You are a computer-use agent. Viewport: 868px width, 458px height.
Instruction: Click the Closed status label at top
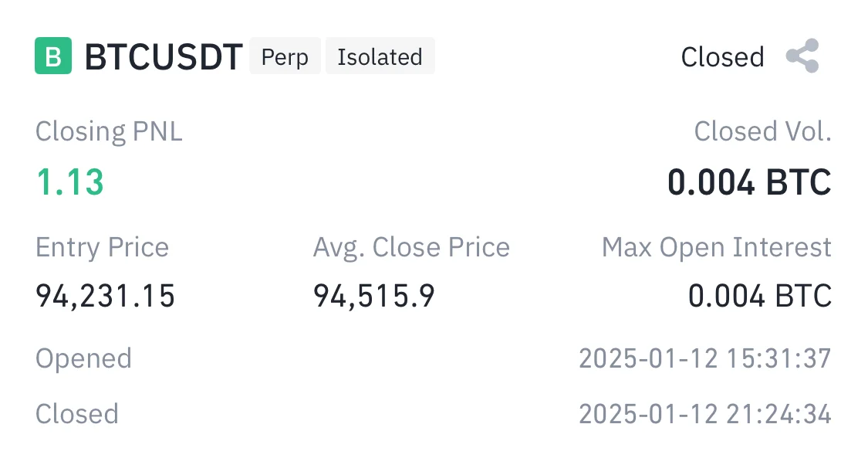tap(722, 57)
